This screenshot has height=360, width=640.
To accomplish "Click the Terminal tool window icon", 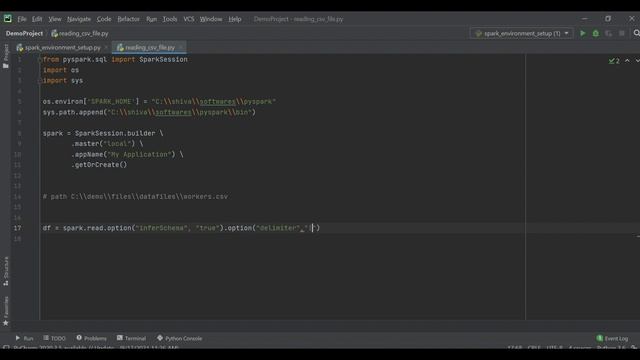I will pyautogui.click(x=120, y=338).
